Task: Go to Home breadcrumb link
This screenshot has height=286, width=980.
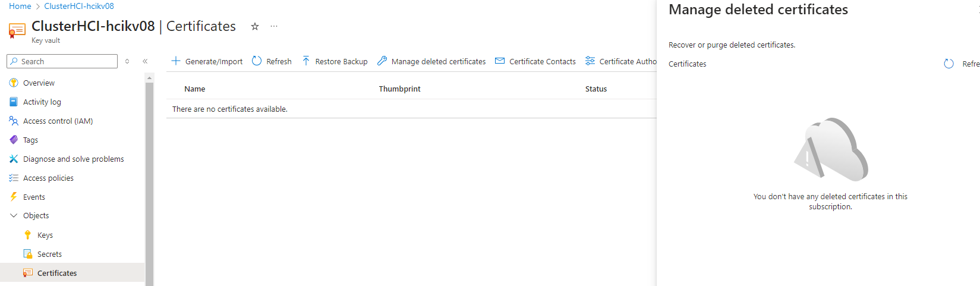Action: point(20,6)
